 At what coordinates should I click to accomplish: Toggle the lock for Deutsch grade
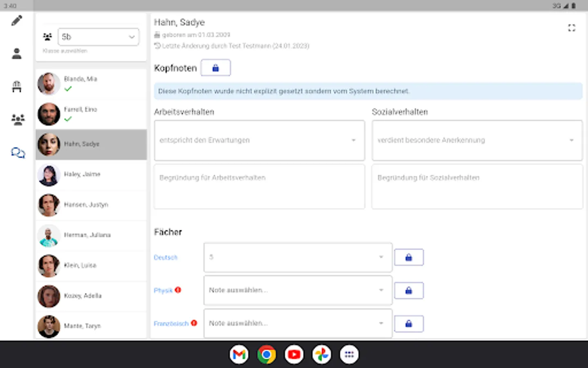point(408,258)
